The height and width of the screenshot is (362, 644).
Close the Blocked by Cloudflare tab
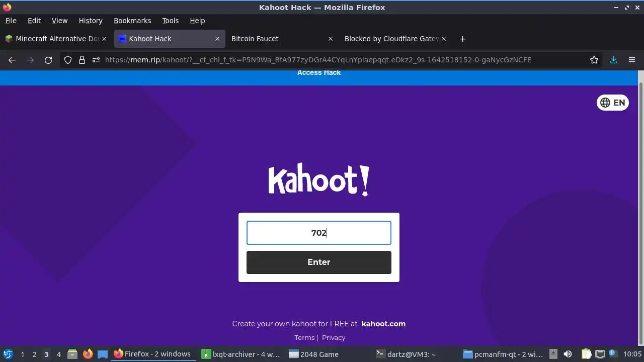pyautogui.click(x=444, y=39)
